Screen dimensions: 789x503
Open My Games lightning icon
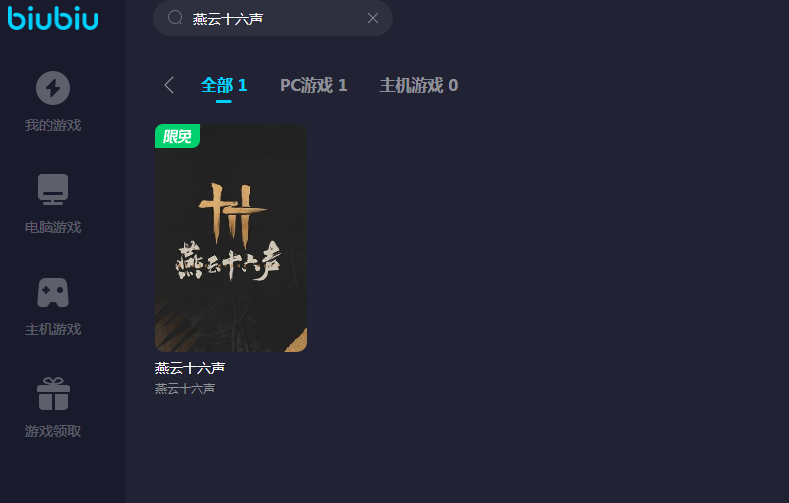[53, 88]
